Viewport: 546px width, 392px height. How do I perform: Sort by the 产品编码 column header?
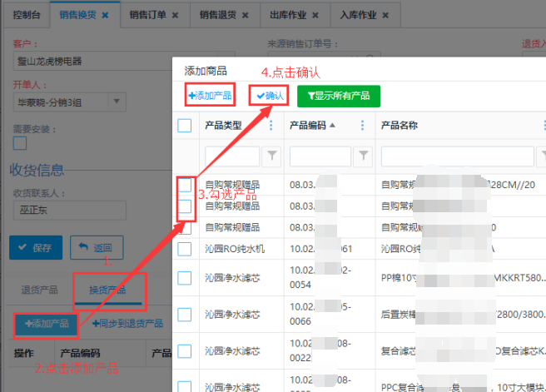click(x=309, y=126)
